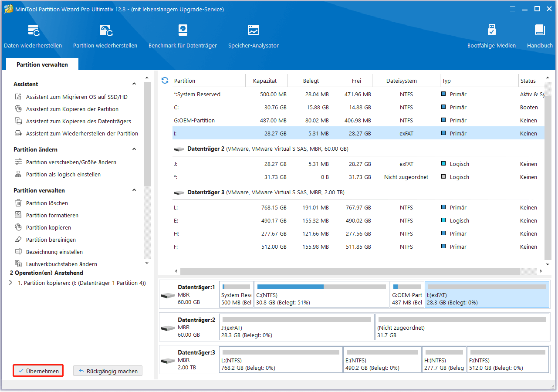558x392 pixels.
Task: Select F: partition row
Action: coord(358,247)
